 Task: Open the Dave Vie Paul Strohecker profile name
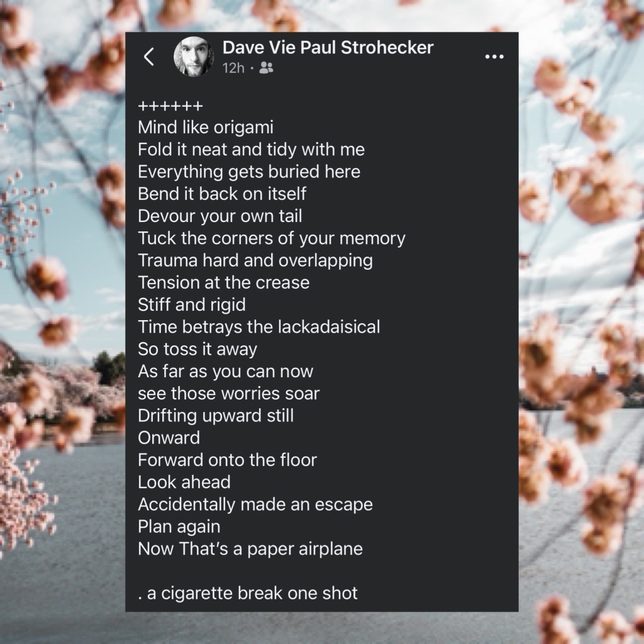(328, 48)
